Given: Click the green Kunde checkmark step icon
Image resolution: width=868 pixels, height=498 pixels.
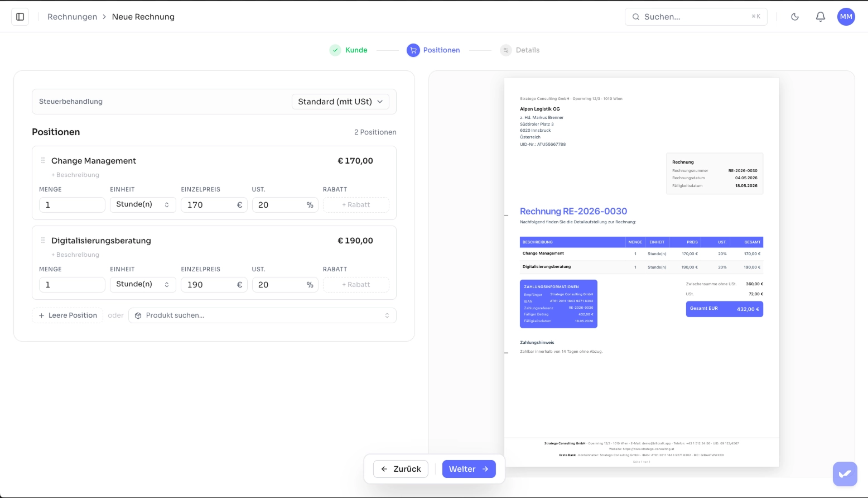Looking at the screenshot, I should pos(335,50).
